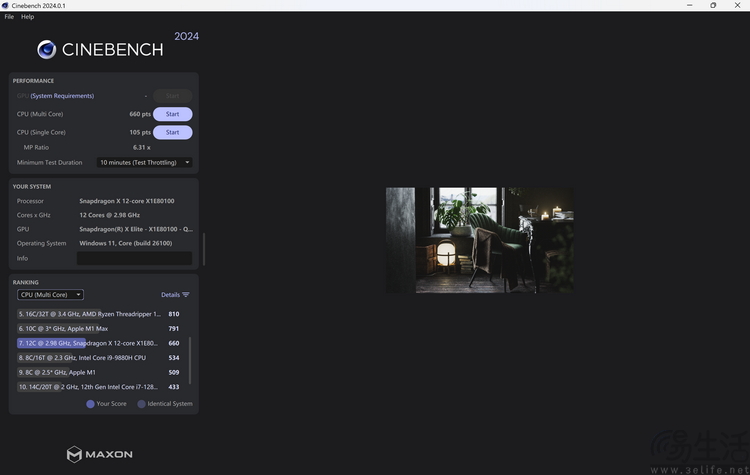Click inside the Info text field
750x475 pixels.
(x=134, y=258)
